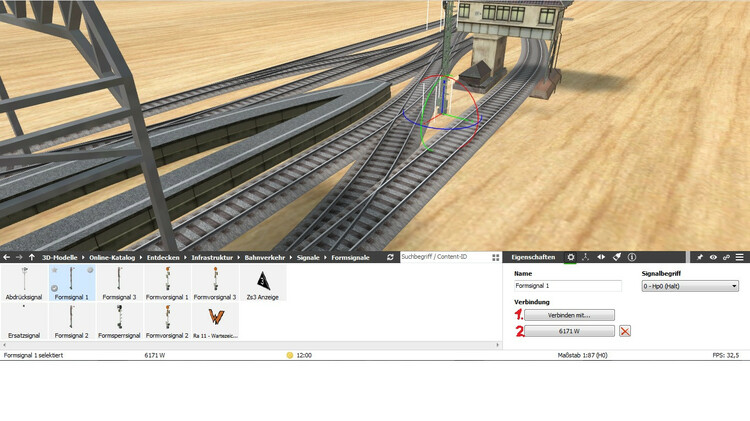Expand arrow after Entdecken breadcrumb

(x=186, y=257)
